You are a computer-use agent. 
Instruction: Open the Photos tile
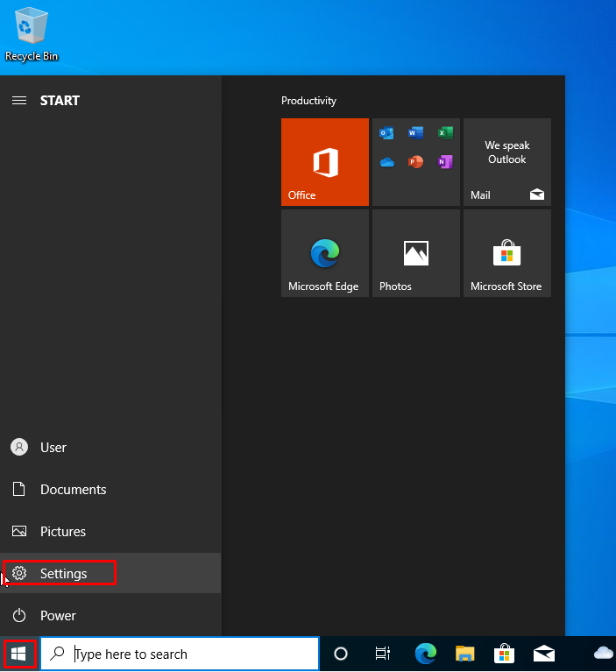point(415,253)
